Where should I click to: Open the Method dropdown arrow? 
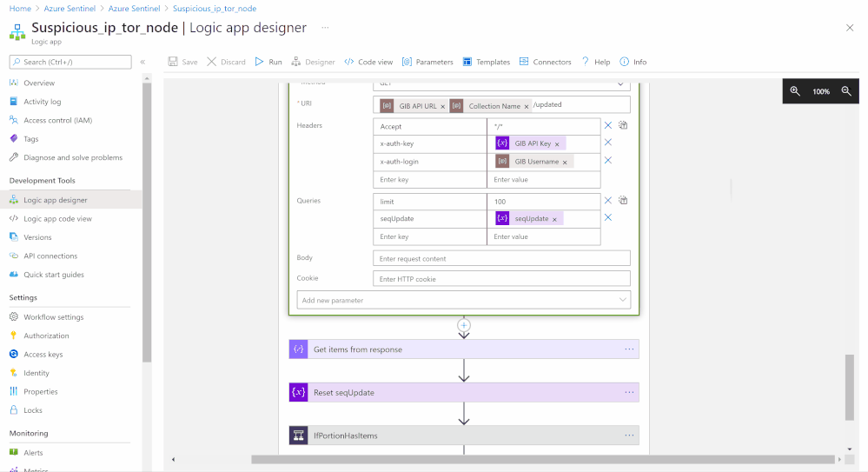click(x=620, y=83)
